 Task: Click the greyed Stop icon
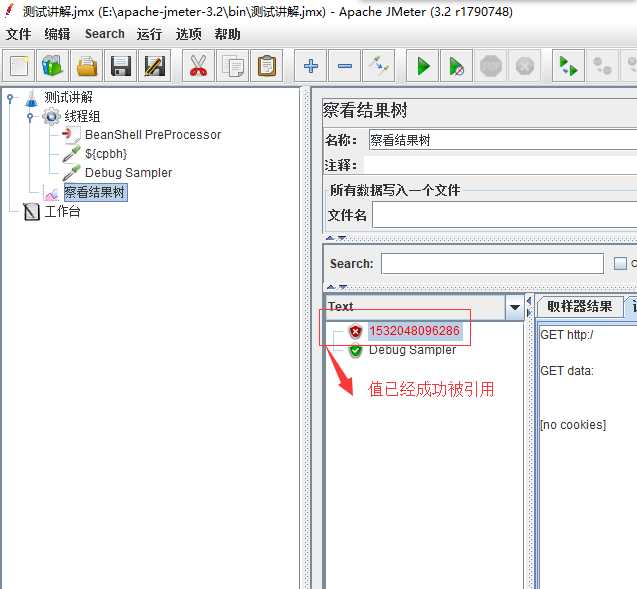coord(491,66)
